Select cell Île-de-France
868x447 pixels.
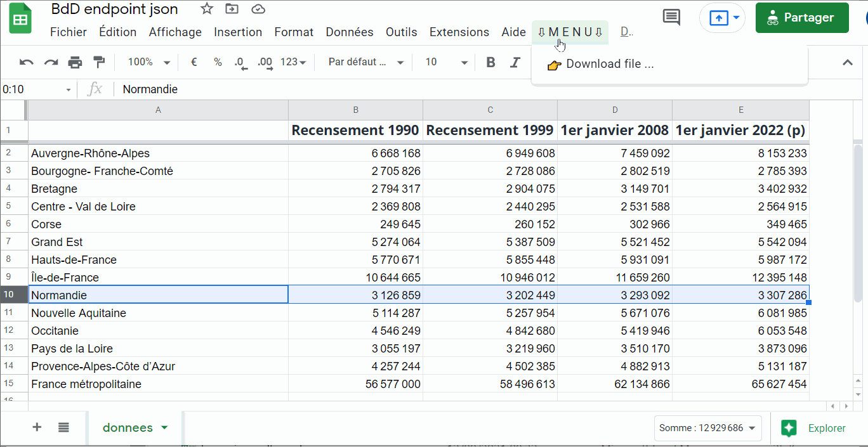(158, 278)
